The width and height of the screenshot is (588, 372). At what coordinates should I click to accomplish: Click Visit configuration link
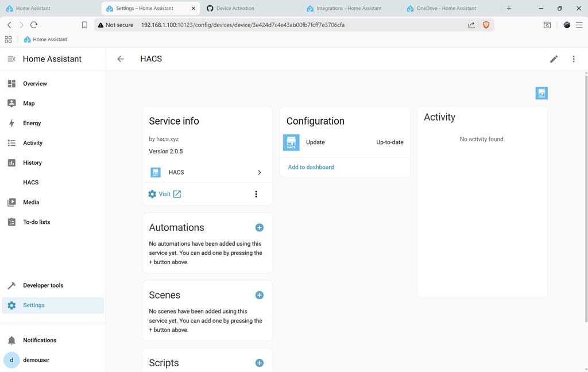165,194
